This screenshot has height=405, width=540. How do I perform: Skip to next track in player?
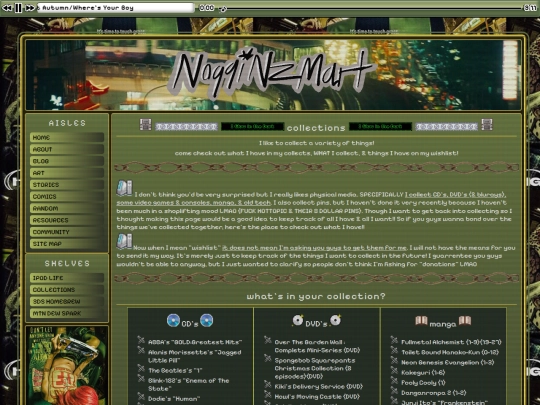[x=30, y=8]
